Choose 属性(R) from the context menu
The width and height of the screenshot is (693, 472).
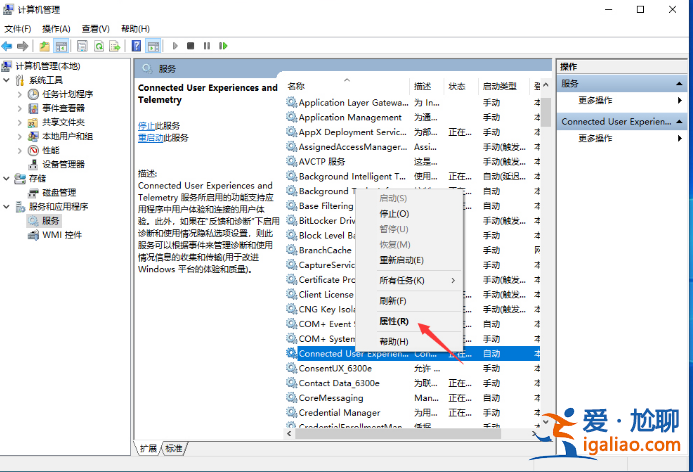pos(393,321)
